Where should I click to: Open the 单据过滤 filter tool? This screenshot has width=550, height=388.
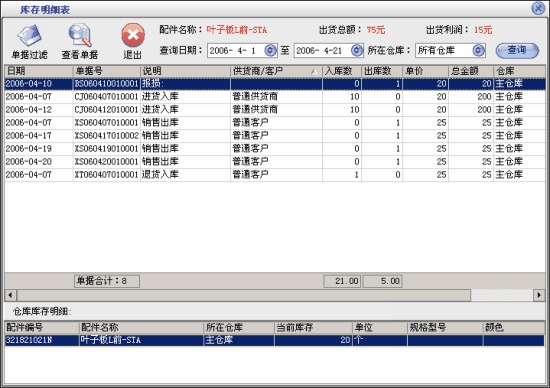(29, 42)
